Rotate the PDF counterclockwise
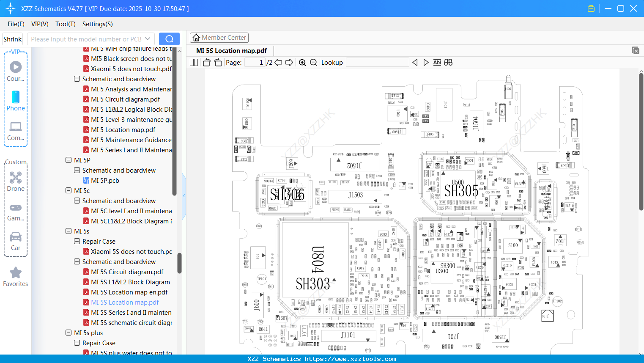644x363 pixels. [206, 62]
